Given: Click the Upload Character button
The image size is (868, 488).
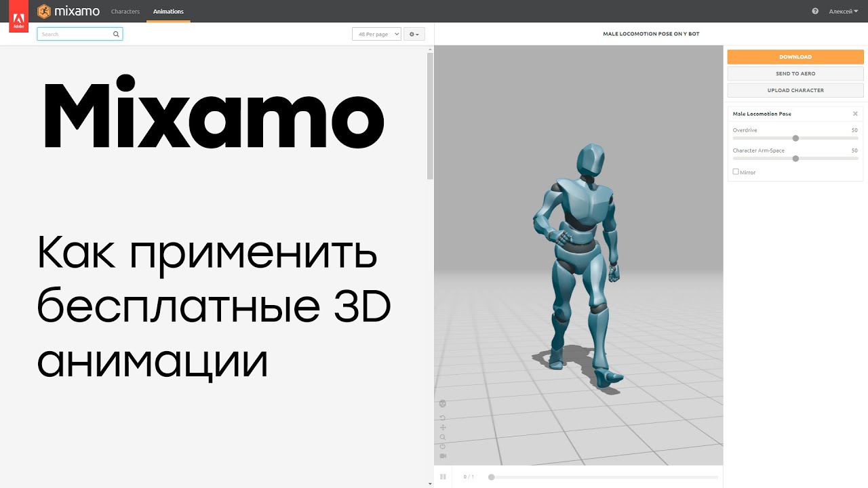Looking at the screenshot, I should 795,90.
